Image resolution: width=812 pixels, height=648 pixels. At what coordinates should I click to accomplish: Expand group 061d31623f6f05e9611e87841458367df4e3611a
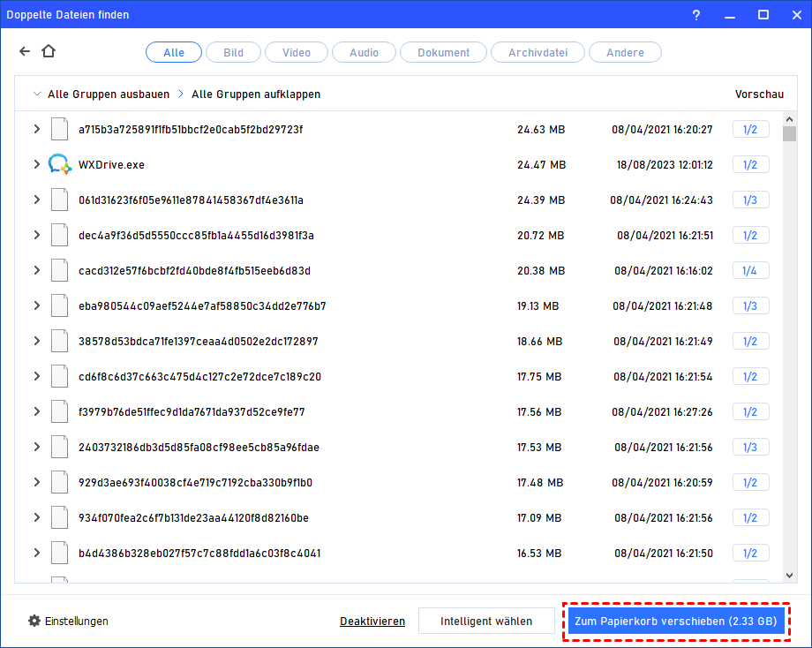click(x=36, y=200)
